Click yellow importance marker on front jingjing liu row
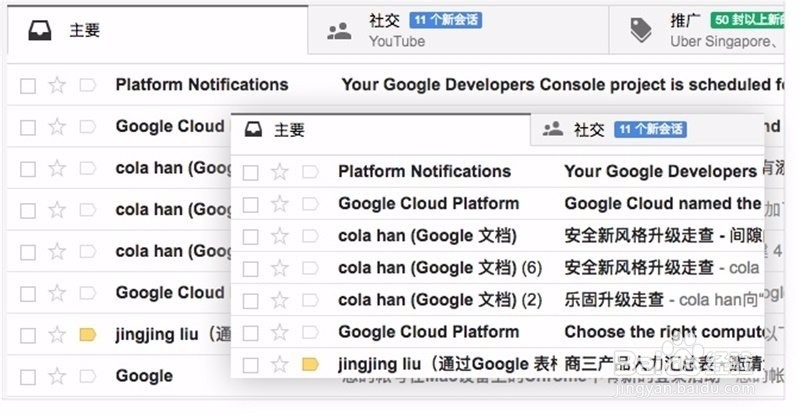 point(310,364)
